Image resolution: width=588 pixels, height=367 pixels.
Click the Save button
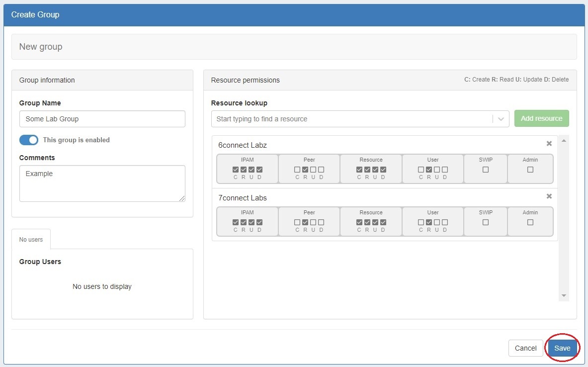click(x=562, y=348)
